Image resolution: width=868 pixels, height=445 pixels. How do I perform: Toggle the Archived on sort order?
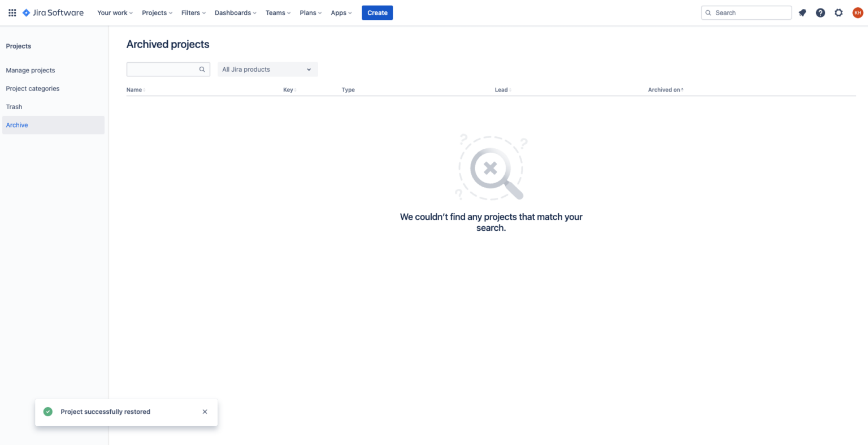click(x=665, y=89)
